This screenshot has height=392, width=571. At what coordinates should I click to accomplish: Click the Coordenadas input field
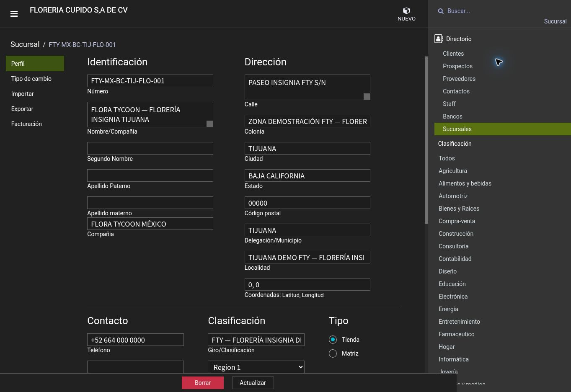pyautogui.click(x=307, y=284)
